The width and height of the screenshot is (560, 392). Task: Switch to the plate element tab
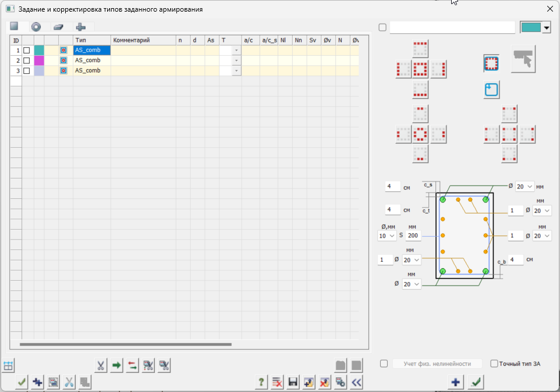(x=58, y=27)
